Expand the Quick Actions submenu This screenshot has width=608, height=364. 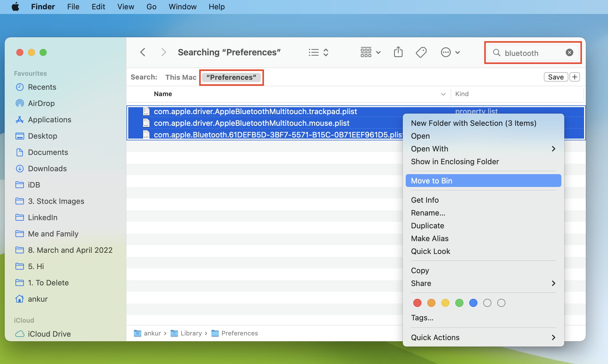click(x=483, y=338)
